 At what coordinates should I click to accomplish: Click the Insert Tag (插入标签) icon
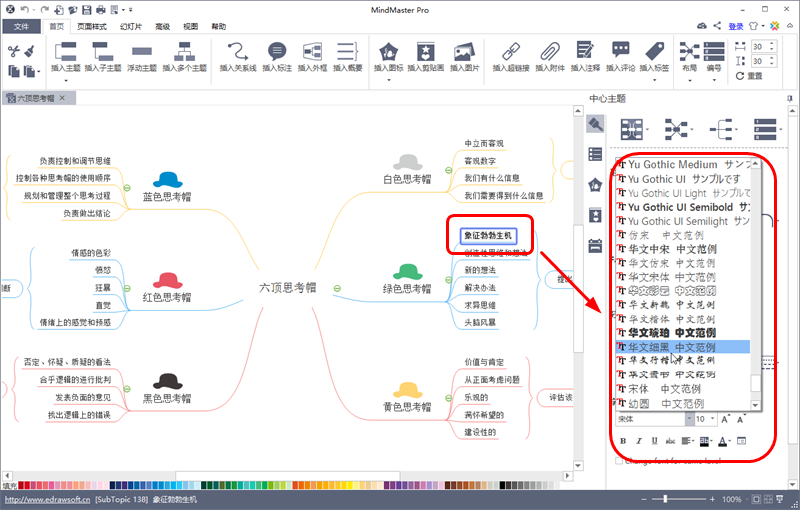pos(655,52)
